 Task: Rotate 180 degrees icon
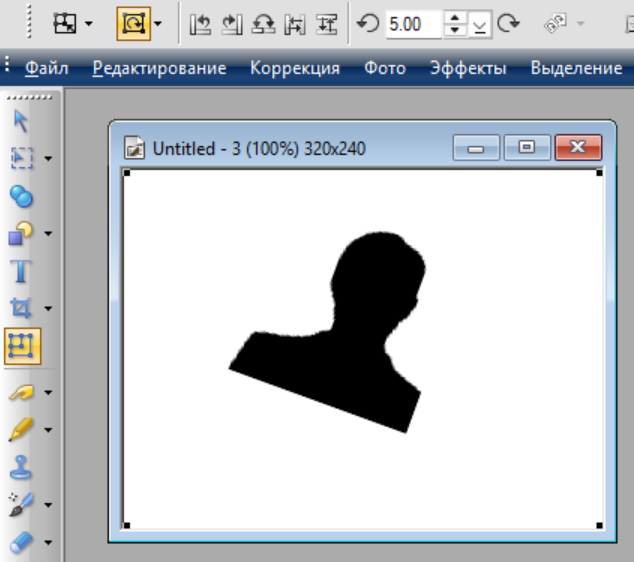(264, 24)
